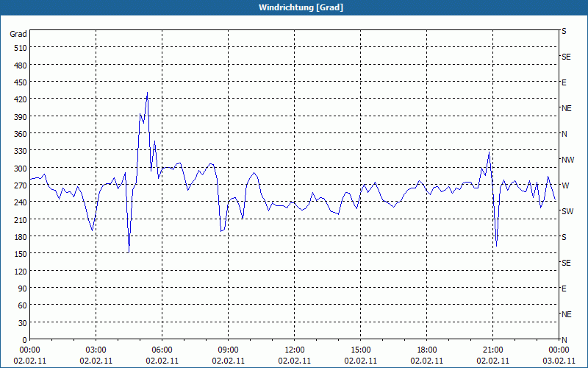Click the 390 y-axis tick label
This screenshot has height=368, width=588.
click(x=21, y=117)
